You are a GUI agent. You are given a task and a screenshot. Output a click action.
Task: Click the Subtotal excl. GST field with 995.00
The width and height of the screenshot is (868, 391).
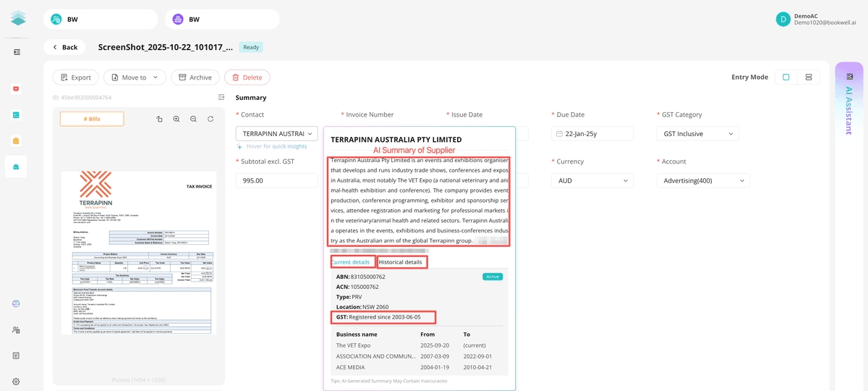click(277, 180)
